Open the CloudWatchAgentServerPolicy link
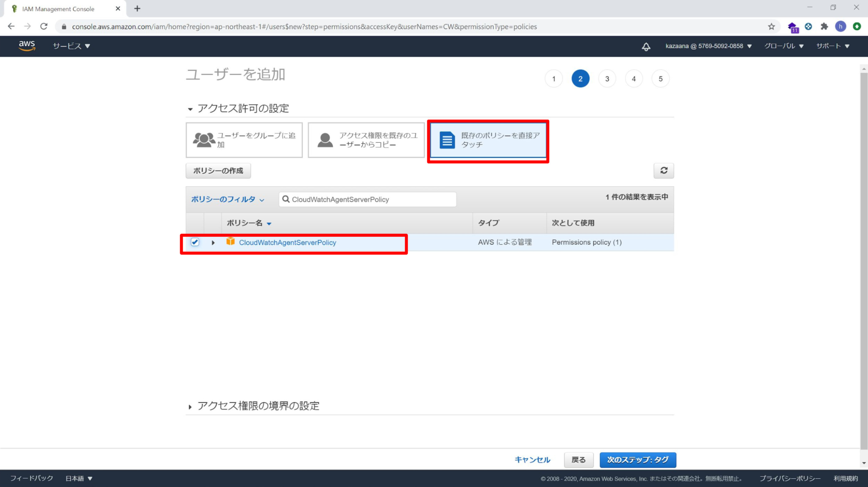 click(x=287, y=242)
